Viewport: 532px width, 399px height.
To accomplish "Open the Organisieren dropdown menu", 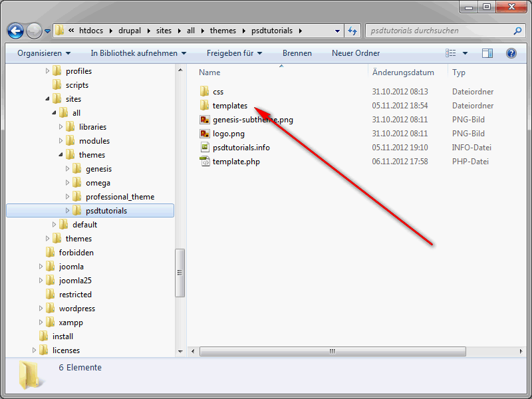I will coord(44,53).
